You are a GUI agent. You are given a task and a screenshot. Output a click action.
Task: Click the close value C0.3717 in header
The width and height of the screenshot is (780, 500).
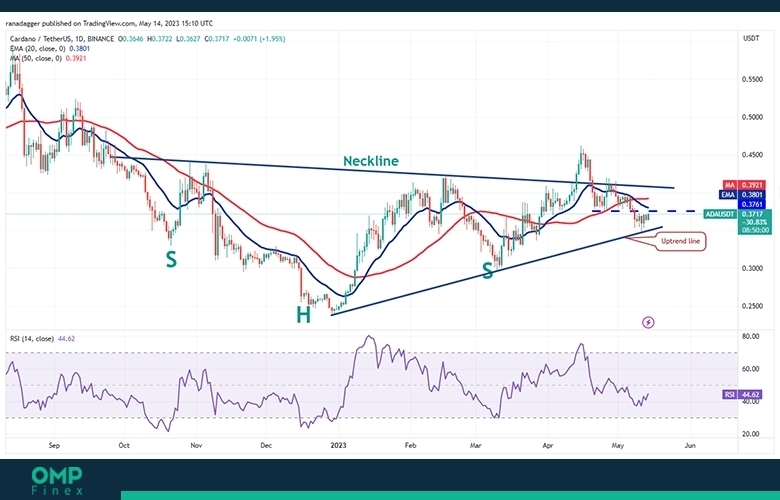point(216,39)
